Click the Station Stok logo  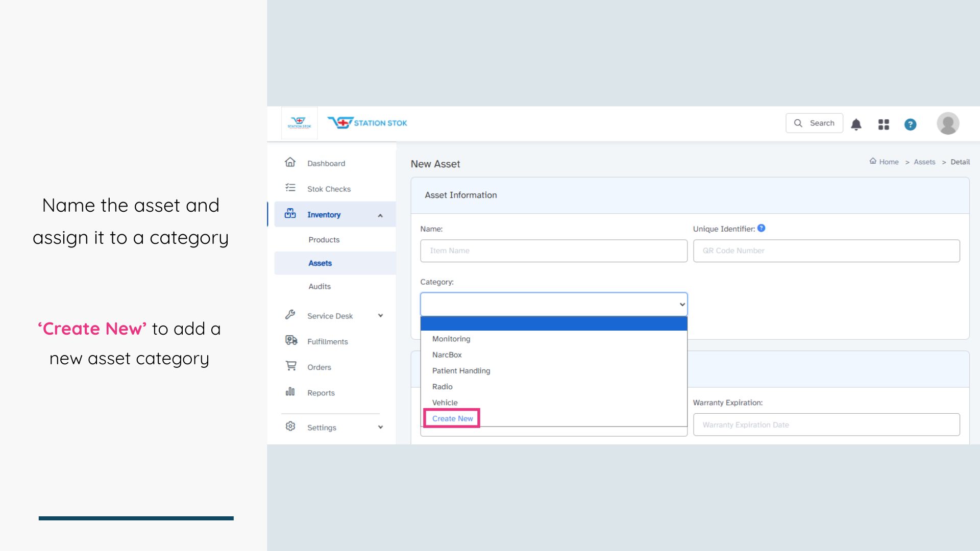367,123
